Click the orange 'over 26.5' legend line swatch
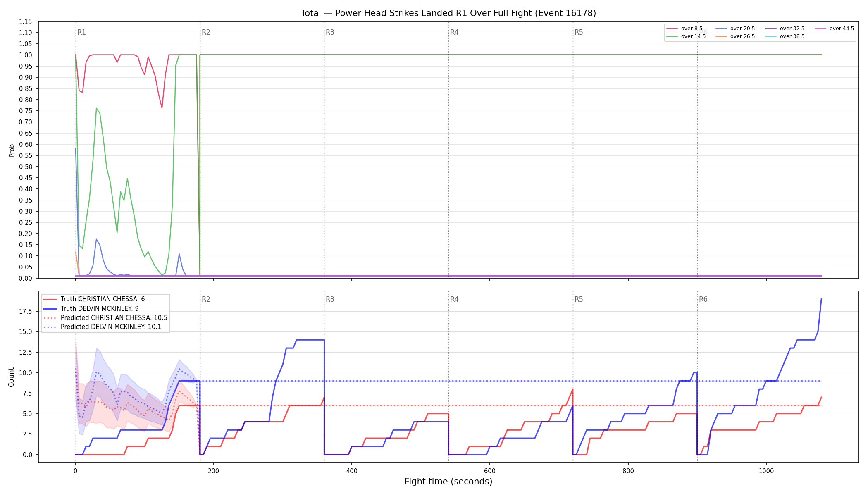Viewport: 868px width, 496px height. (721, 36)
